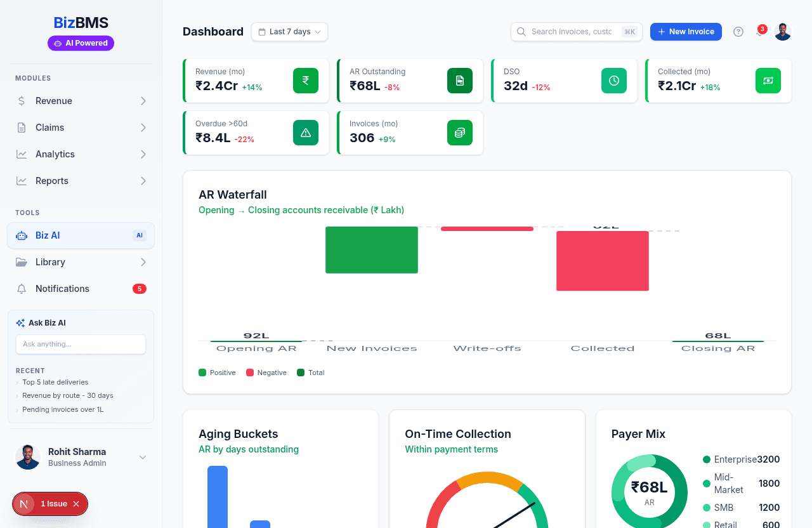Click the Invoices coins stack icon
Image resolution: width=812 pixels, height=528 pixels.
(459, 133)
